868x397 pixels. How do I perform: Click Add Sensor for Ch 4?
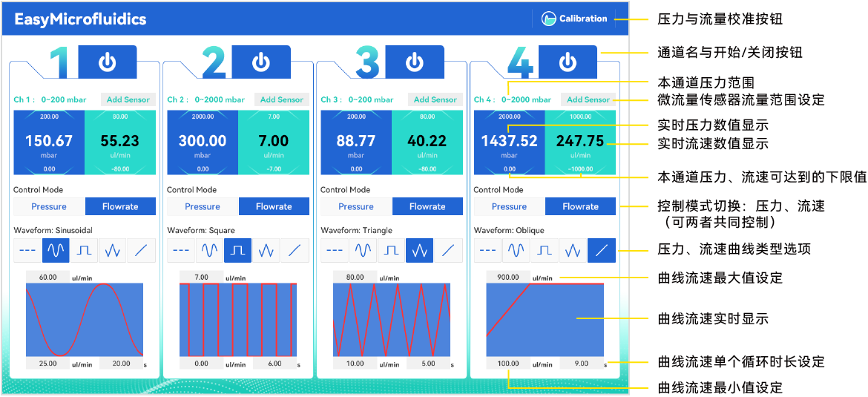tap(588, 99)
